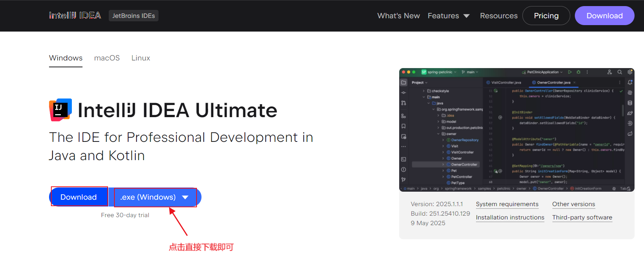
Task: Click the Bookmarks icon in IDE preview sidebar
Action: (x=404, y=126)
